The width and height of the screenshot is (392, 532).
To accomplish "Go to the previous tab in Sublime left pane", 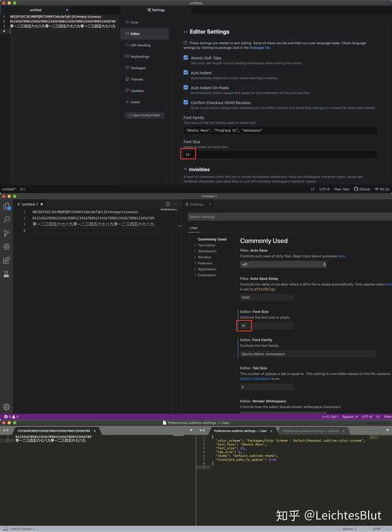I will coord(3,430).
